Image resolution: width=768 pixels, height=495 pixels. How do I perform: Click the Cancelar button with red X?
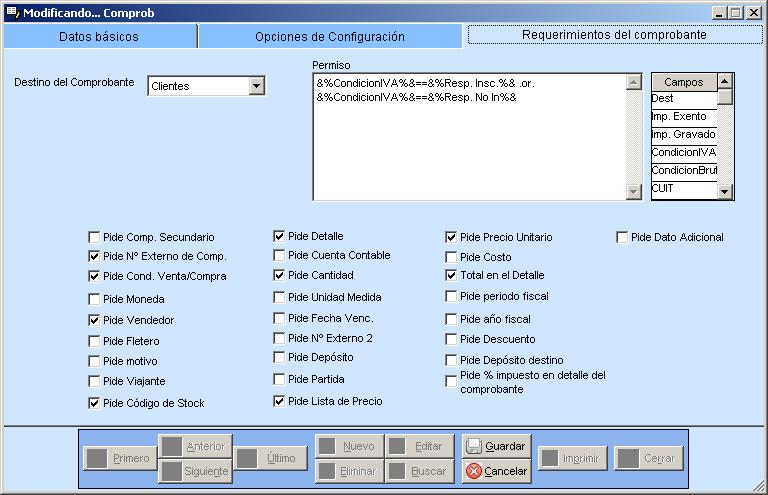(x=496, y=471)
